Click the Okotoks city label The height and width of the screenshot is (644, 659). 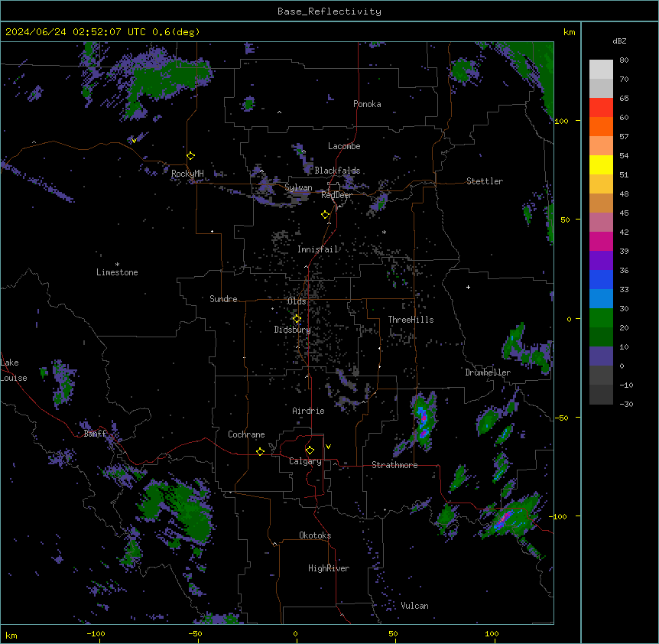pos(315,535)
